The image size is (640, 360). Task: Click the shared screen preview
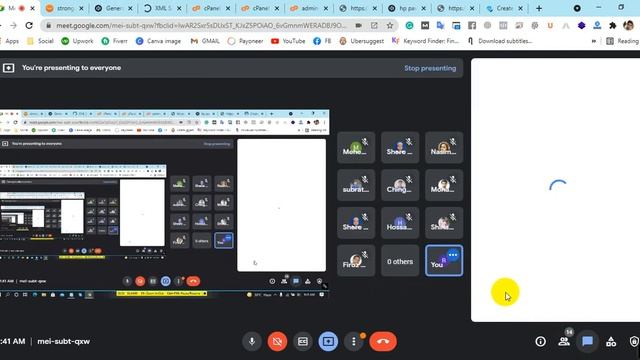point(164,204)
